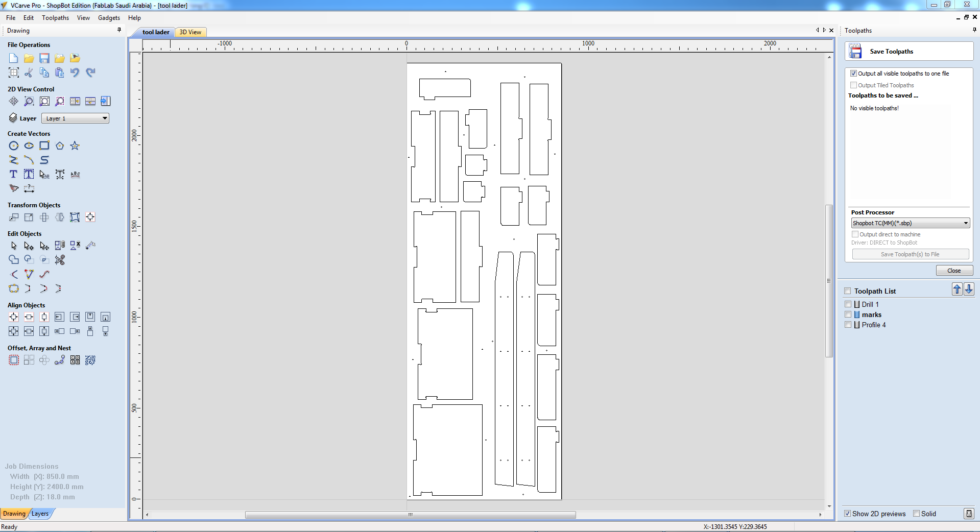The width and height of the screenshot is (980, 532).
Task: Click the Fit Curves to Vectors icon
Action: (44, 275)
